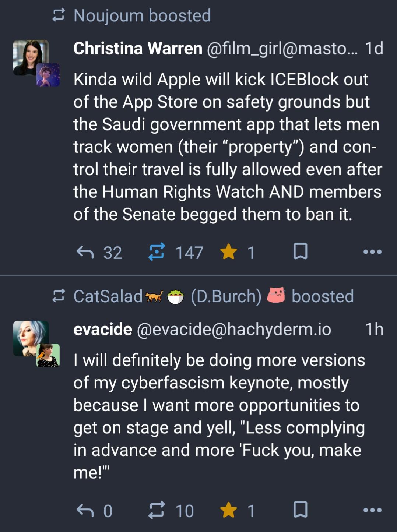Open evacide@hachyderm.io handle
The height and width of the screenshot is (532, 397).
click(234, 330)
